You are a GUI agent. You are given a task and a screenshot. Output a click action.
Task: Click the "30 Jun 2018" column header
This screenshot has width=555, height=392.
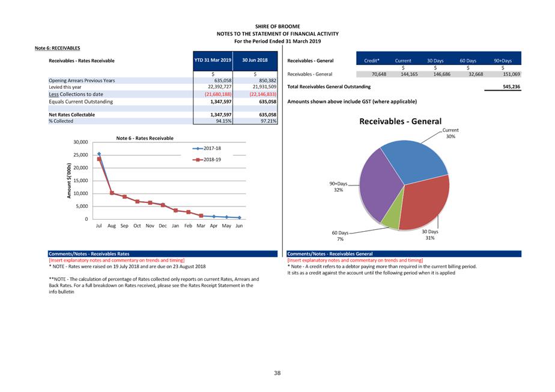click(254, 61)
